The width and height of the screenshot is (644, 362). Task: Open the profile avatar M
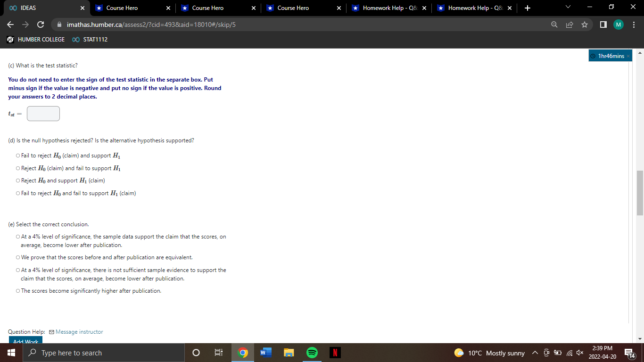(x=619, y=25)
